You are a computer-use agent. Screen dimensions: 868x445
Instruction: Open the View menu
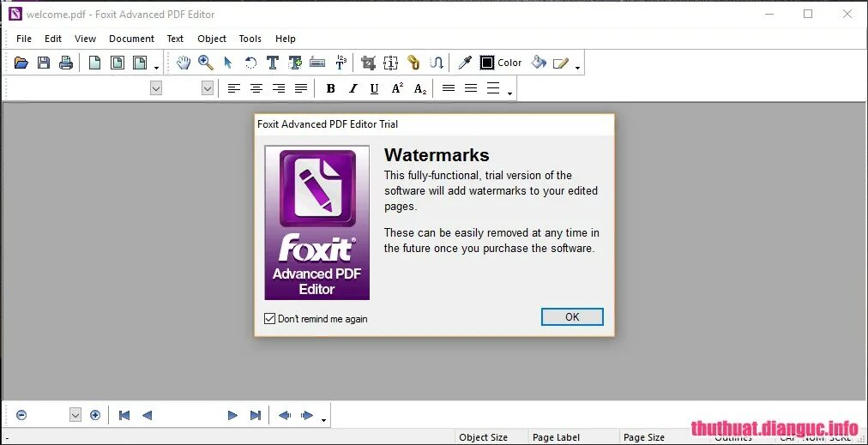[85, 39]
